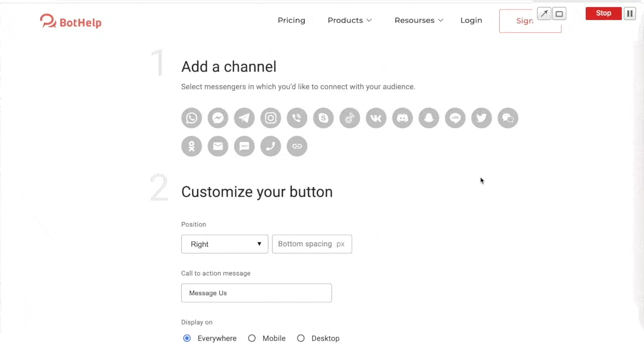Select the Email envelope channel icon
Image resolution: width=644 pixels, height=362 pixels.
coord(218,146)
